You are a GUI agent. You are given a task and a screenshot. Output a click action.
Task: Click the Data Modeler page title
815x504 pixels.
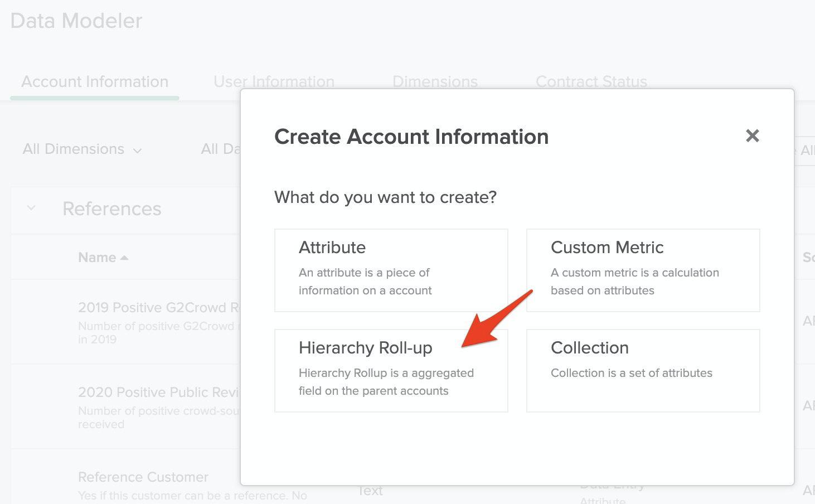coord(76,21)
